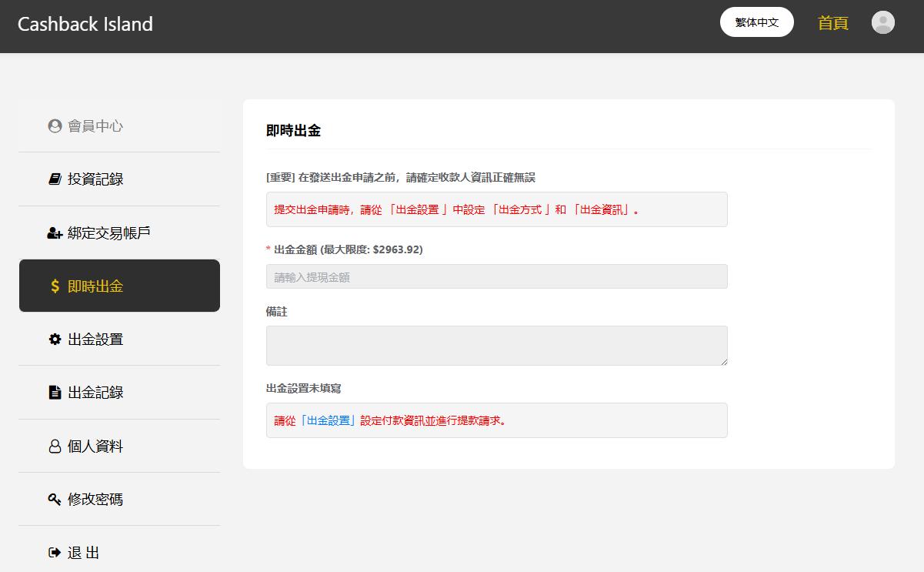Click the logout arrow icon beside 退出
The image size is (924, 572).
pyautogui.click(x=55, y=553)
